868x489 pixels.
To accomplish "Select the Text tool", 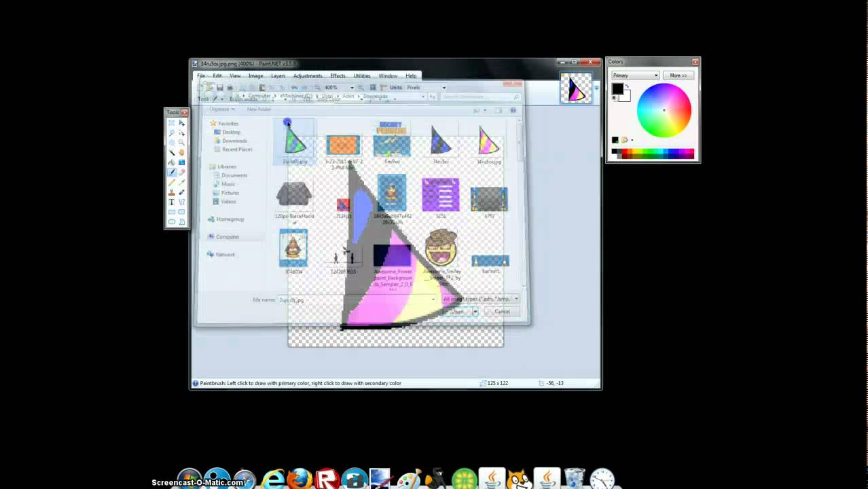I will [171, 202].
